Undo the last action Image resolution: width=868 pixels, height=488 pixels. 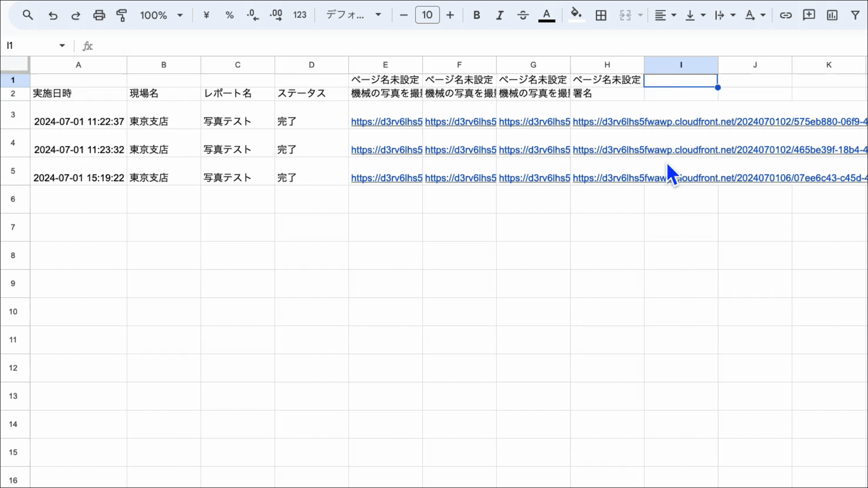[53, 15]
